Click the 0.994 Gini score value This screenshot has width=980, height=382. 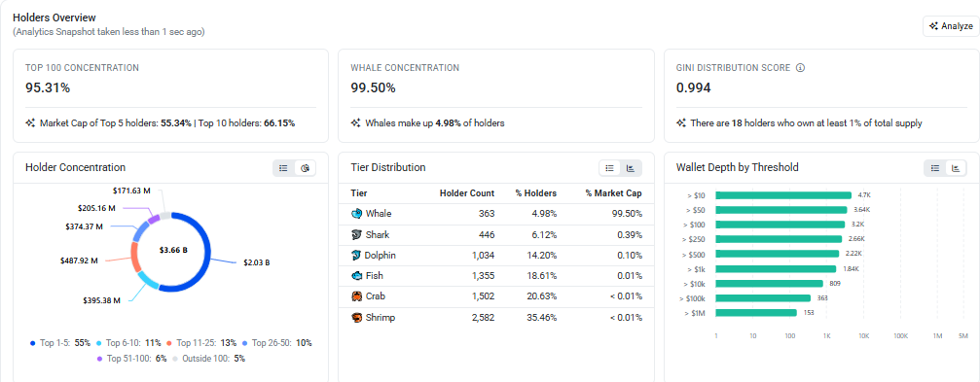click(694, 88)
